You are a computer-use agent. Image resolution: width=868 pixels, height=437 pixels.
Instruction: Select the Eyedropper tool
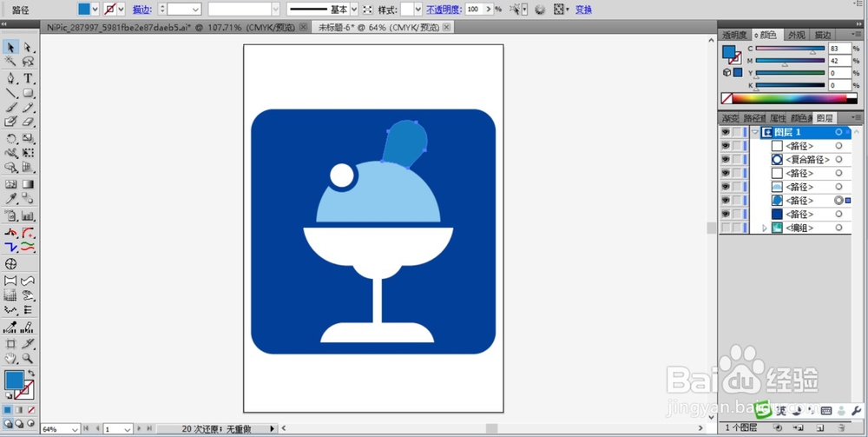point(10,199)
